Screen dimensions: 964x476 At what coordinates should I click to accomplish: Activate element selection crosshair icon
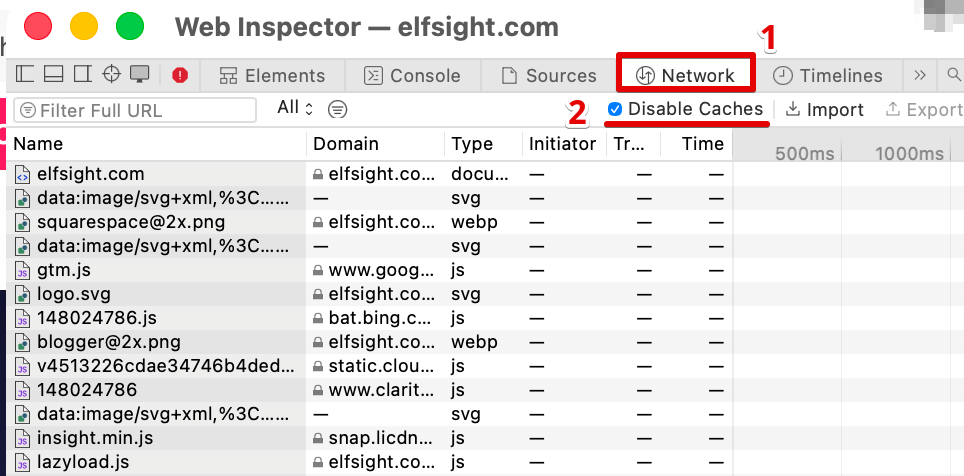pyautogui.click(x=111, y=74)
